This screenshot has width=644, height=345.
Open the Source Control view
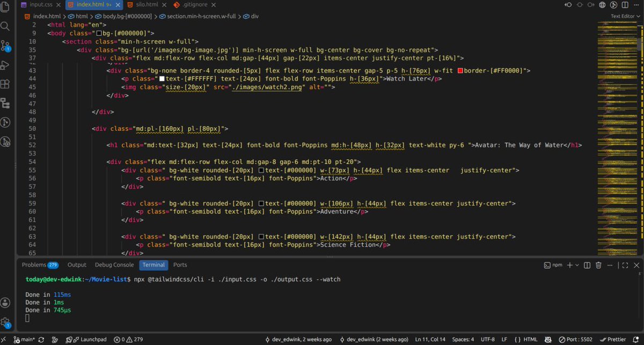(5, 45)
